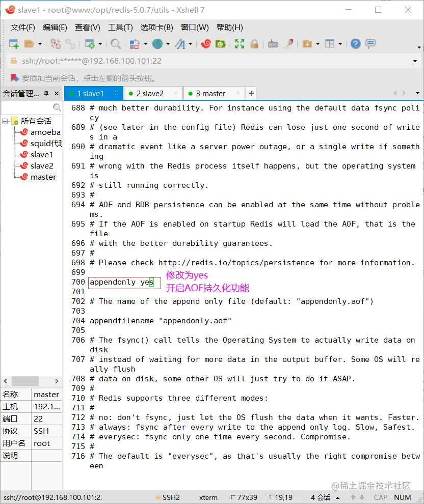Click the 主机 property value 192.1...
Viewport: 424px width, 504px height.
click(47, 407)
